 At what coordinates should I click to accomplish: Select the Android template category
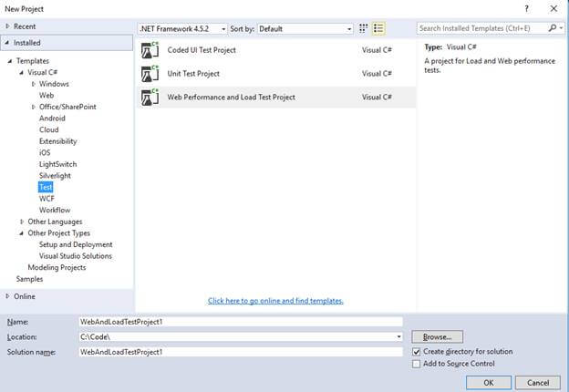point(52,119)
